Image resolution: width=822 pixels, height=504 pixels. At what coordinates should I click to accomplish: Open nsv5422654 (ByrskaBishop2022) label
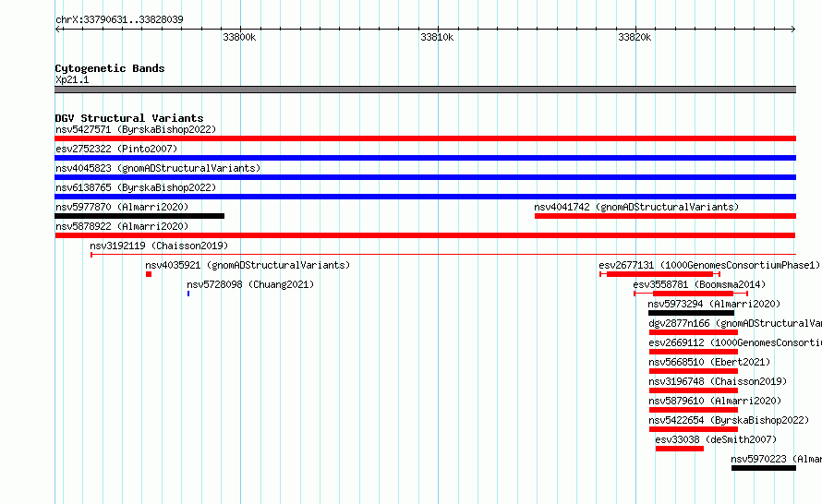tap(729, 420)
